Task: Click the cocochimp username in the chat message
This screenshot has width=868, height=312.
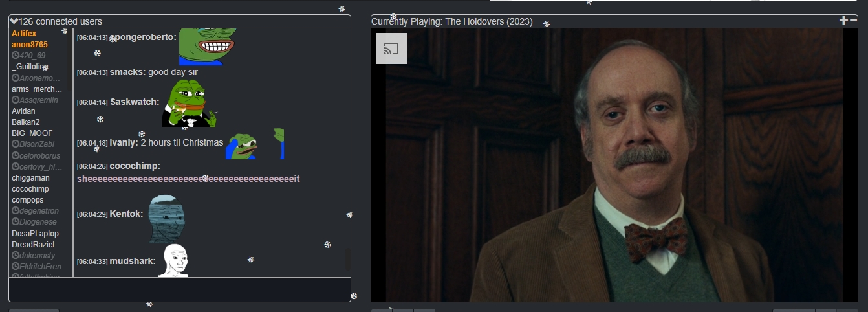Action: [135, 166]
